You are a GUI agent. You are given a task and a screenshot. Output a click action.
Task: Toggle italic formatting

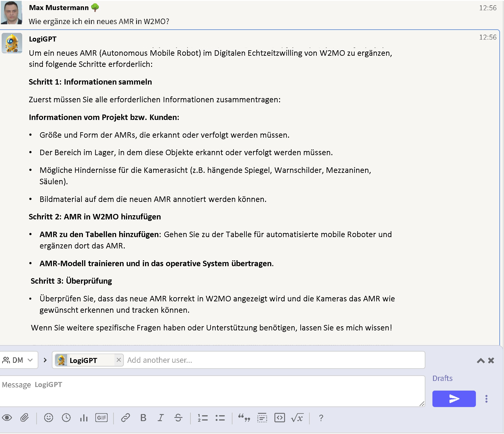[x=161, y=418]
